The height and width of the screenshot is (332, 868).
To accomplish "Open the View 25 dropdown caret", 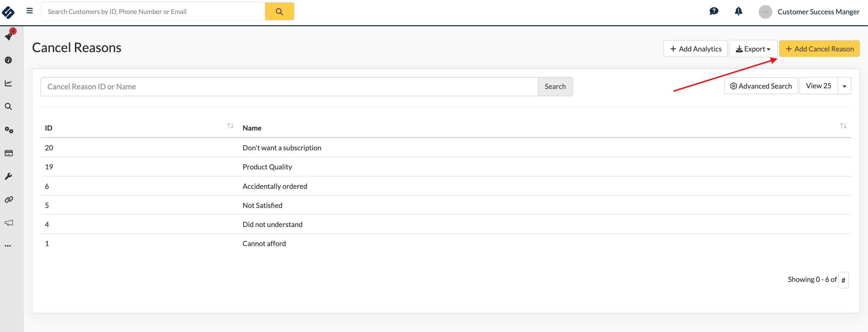I will 844,86.
